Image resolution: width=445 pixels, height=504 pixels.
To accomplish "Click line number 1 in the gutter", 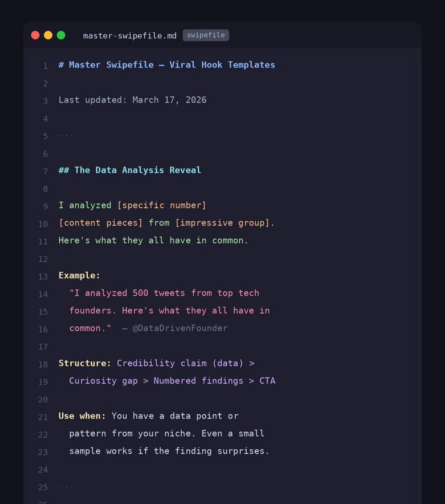I will (45, 66).
